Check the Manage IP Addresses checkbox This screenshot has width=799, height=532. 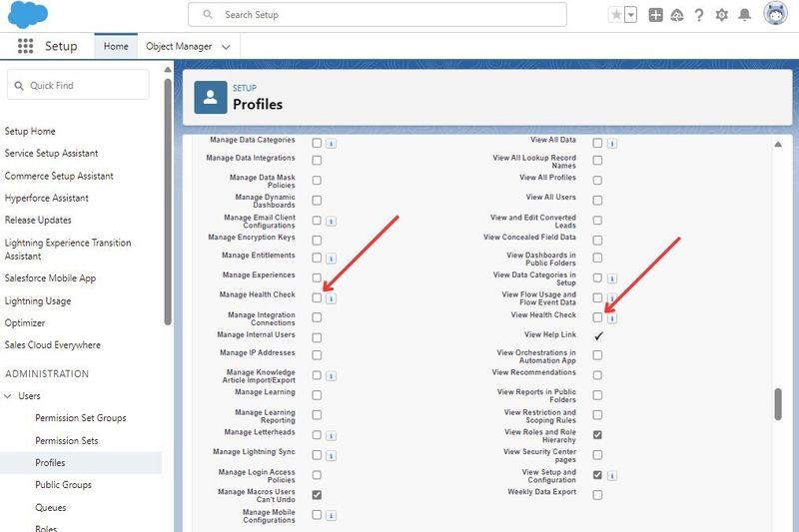(317, 355)
